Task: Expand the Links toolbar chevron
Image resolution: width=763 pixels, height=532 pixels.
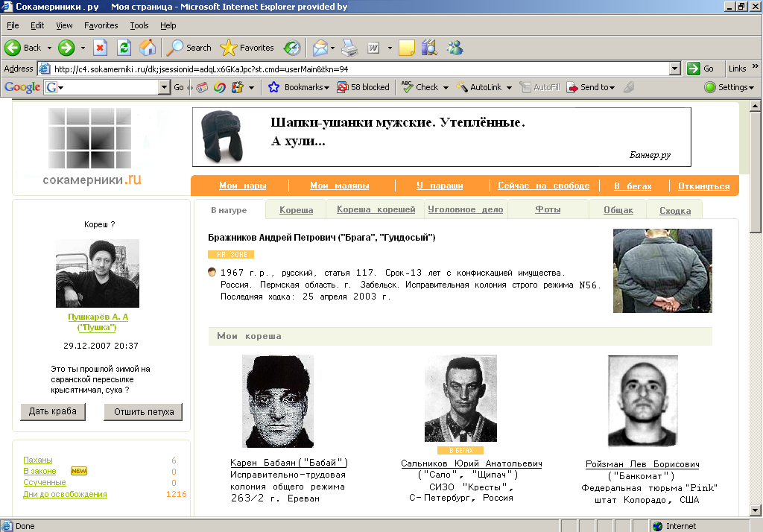Action: [x=756, y=66]
